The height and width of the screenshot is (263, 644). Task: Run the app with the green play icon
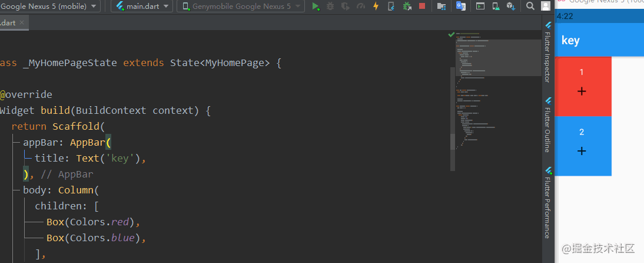(316, 6)
